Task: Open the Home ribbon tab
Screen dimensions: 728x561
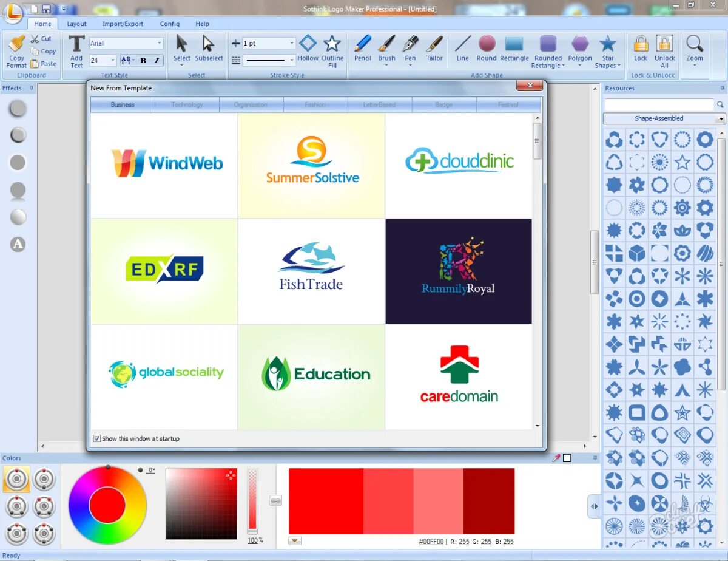Action: click(x=42, y=24)
